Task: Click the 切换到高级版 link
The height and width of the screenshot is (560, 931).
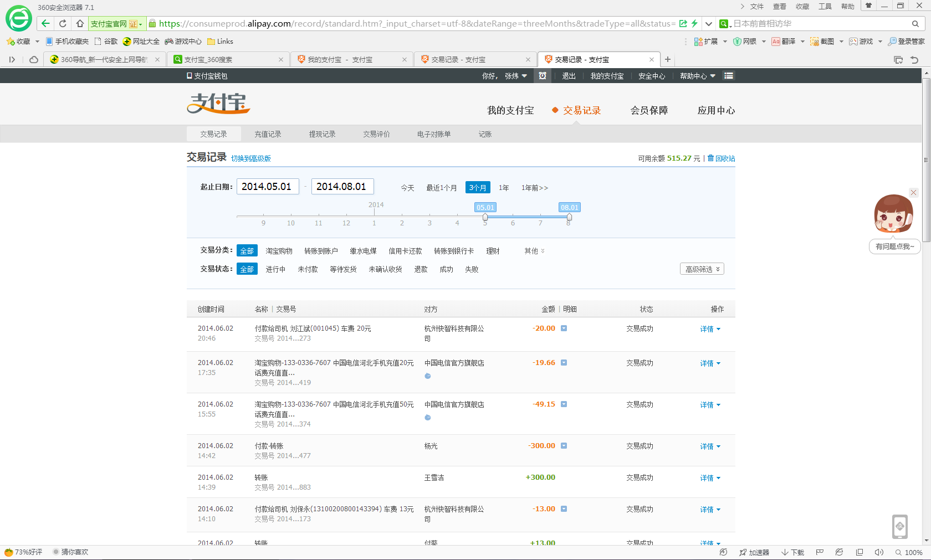Action: pyautogui.click(x=251, y=158)
